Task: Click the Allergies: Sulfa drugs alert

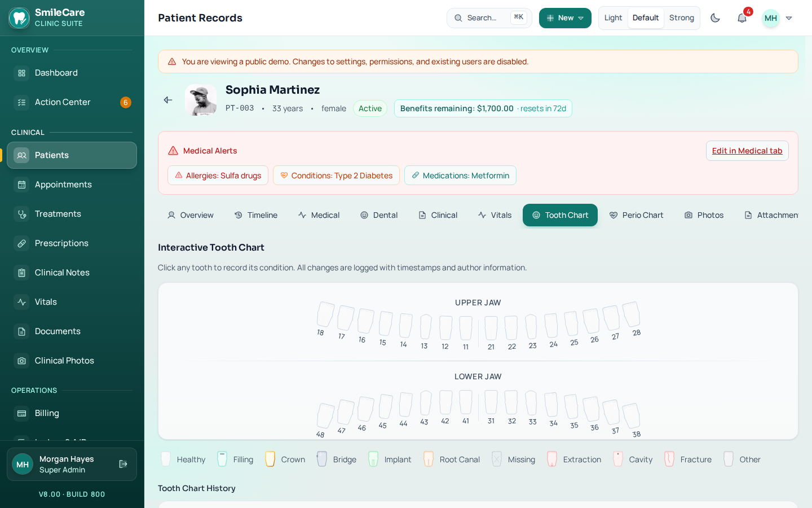Action: point(218,176)
